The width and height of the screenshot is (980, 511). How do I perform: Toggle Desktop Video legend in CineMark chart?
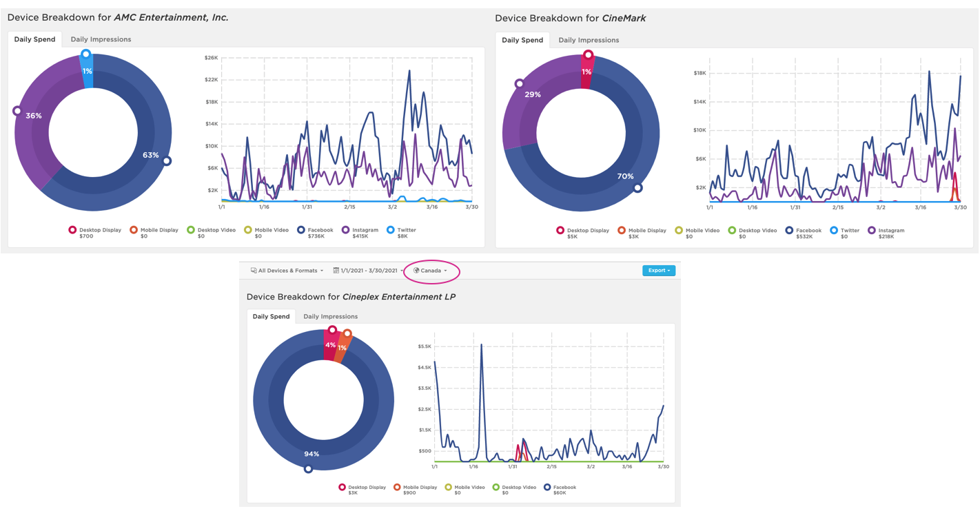tap(753, 233)
